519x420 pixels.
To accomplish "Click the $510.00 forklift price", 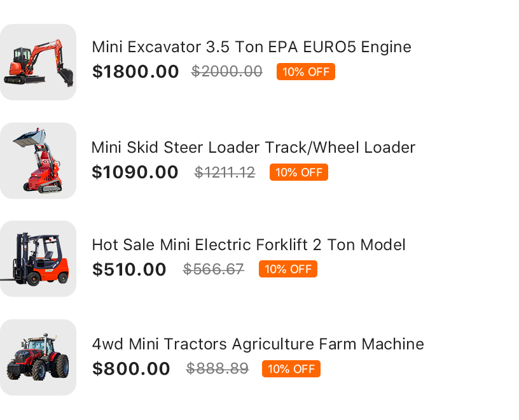I will click(x=129, y=269).
